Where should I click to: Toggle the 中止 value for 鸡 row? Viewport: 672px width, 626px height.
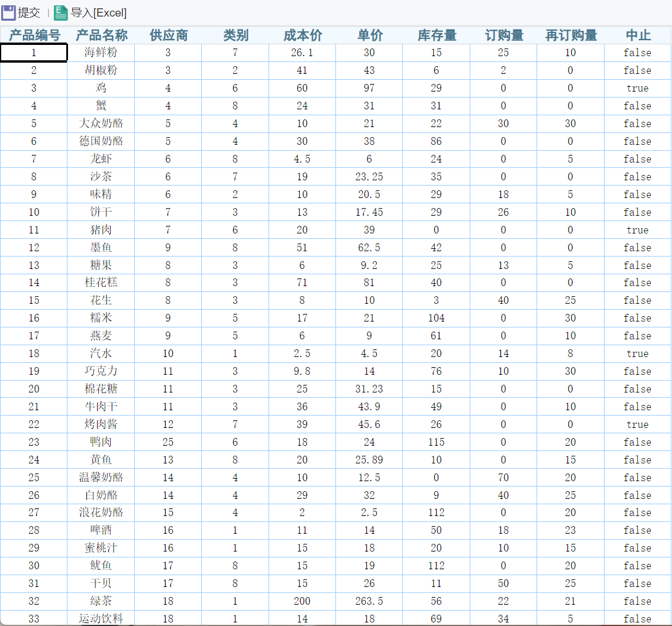click(x=637, y=88)
